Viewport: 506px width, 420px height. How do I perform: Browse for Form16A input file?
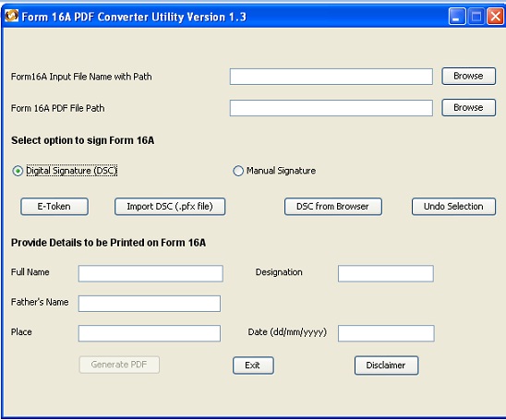click(x=468, y=76)
